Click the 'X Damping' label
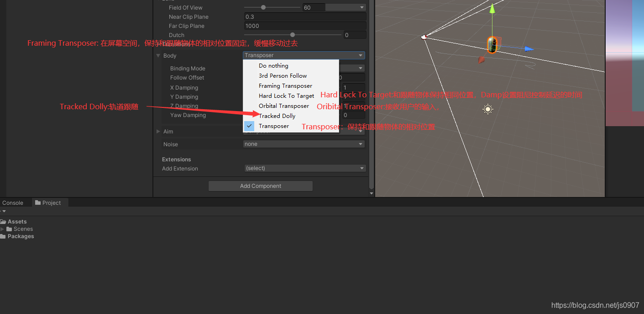This screenshot has height=314, width=644. pos(184,88)
